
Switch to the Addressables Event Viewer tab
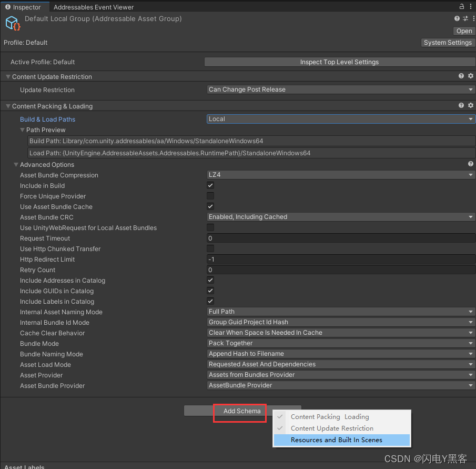tap(93, 7)
